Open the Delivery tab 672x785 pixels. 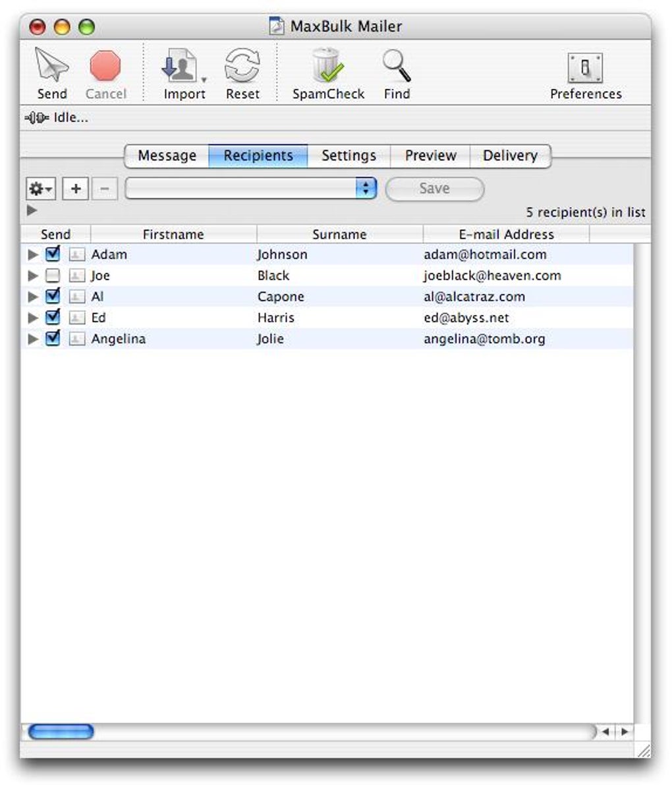pos(511,156)
